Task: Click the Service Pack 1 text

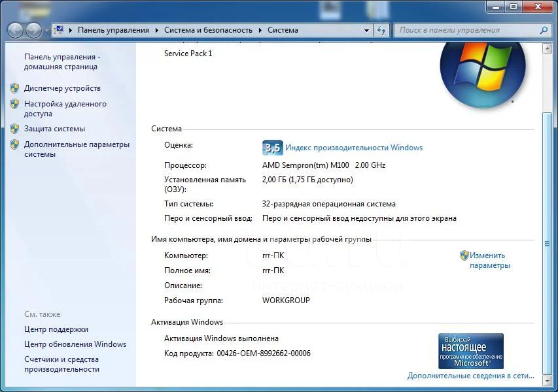Action: pos(188,54)
